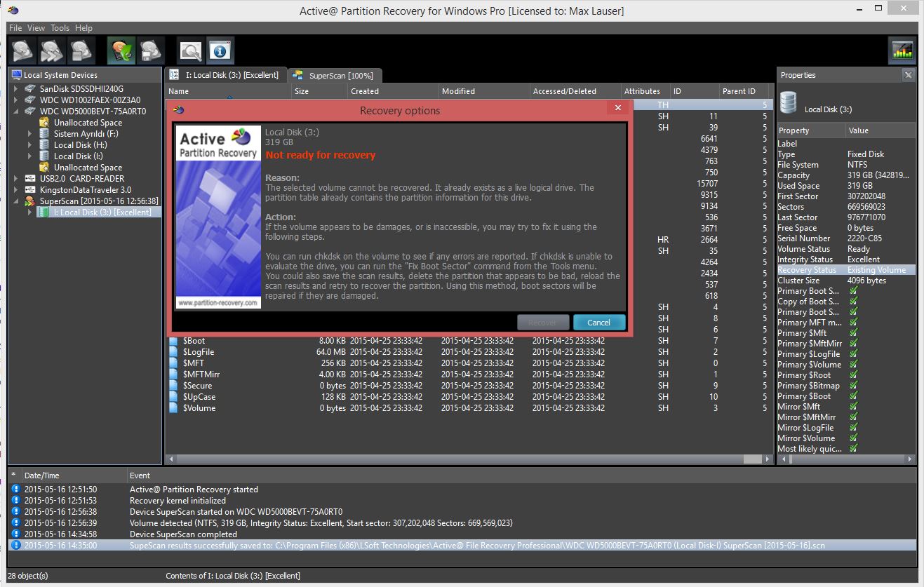Select the 'Device SuperScan completed' log entry
The width and height of the screenshot is (924, 587).
pyautogui.click(x=462, y=534)
